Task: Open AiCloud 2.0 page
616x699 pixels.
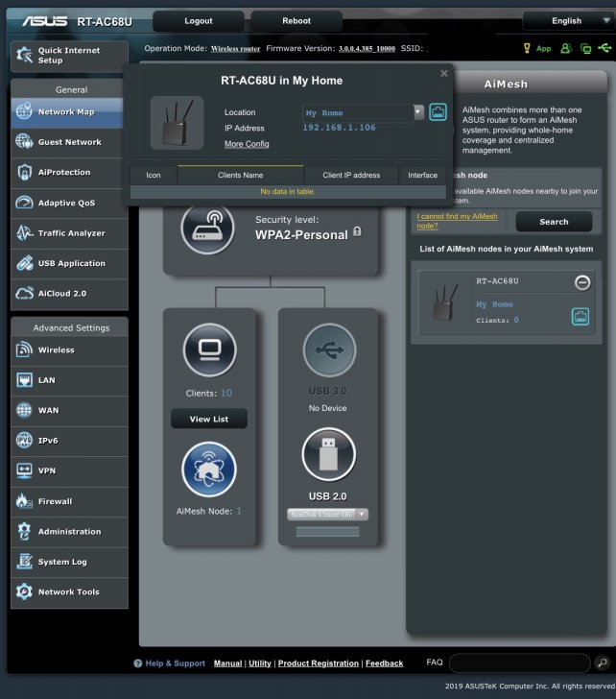Action: (x=69, y=294)
